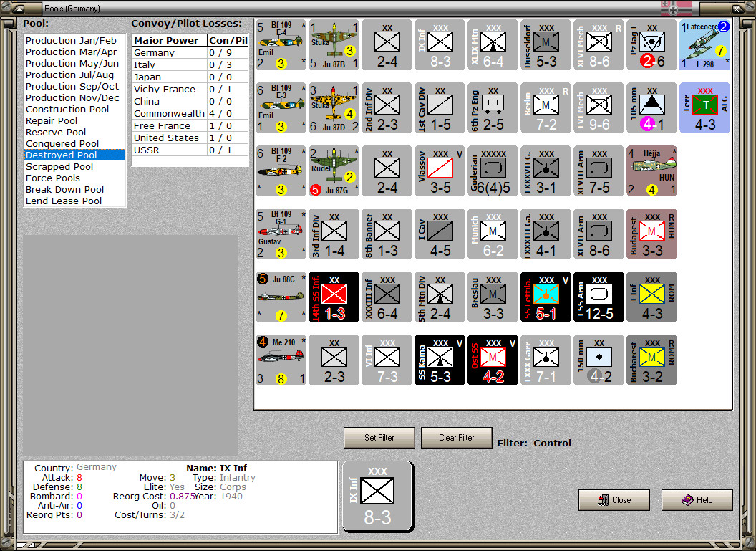
Task: Open the Production Jan/Feb pool
Action: (74, 41)
